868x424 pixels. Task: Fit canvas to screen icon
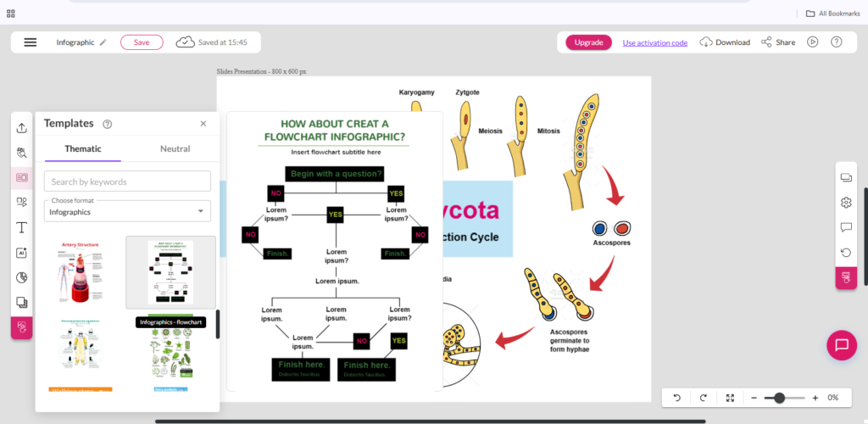point(730,398)
